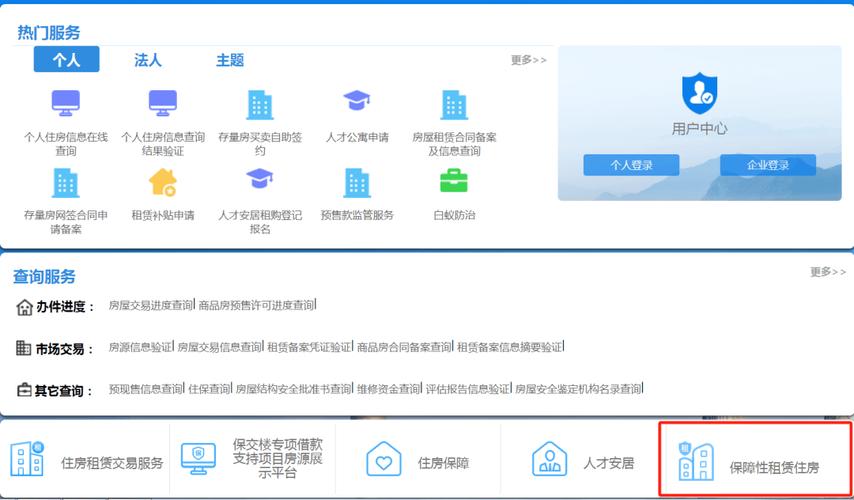854x500 pixels.
Task: Open the 保障性租赁住房 highlighted tile
Action: (755, 462)
